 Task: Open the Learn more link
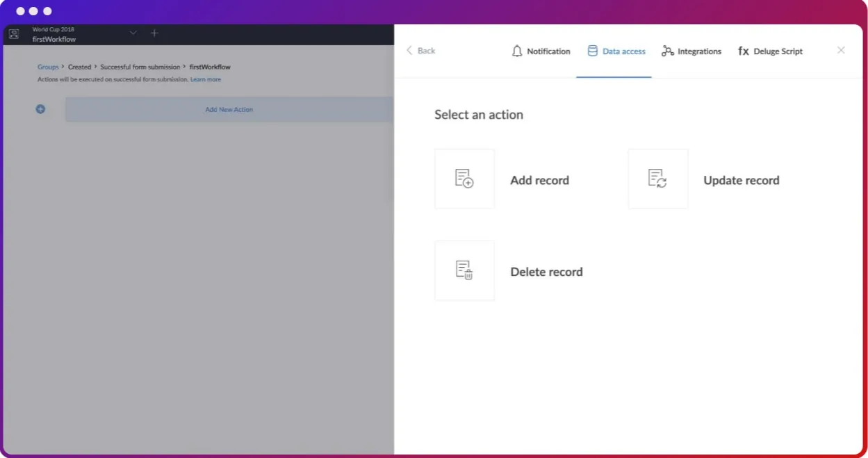click(x=206, y=80)
